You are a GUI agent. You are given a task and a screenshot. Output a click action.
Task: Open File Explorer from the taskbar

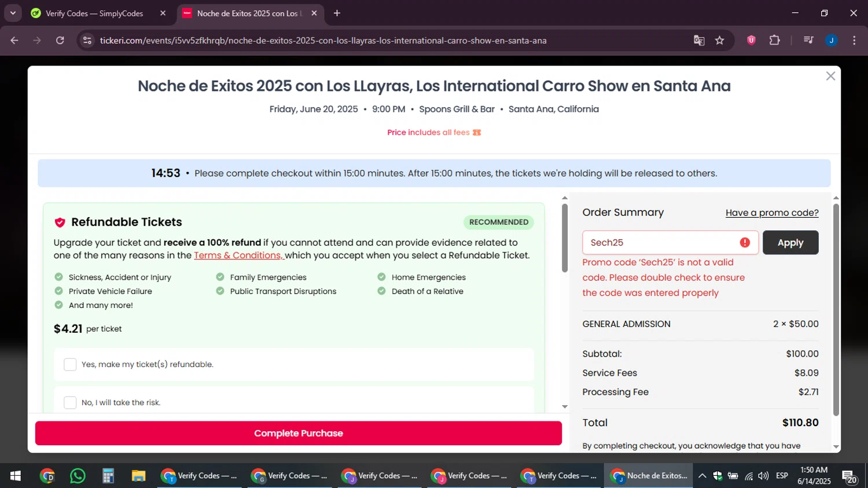click(138, 476)
